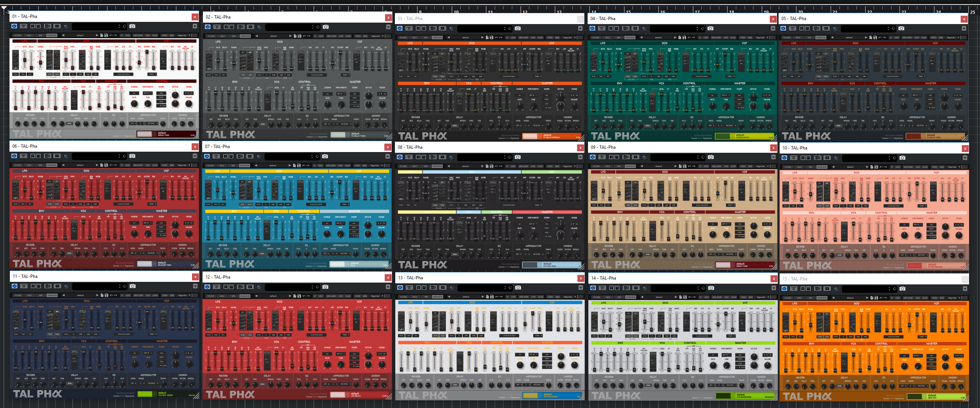
Task: Open ARPEGGIATOR MODE dropdown in 01 - TAL-Pha
Action: 133,123
